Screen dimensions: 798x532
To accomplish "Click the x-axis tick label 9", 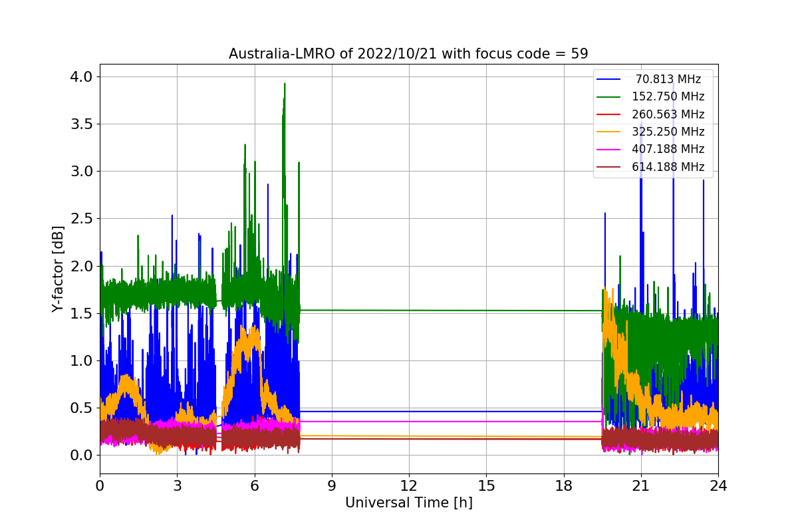I will [332, 485].
